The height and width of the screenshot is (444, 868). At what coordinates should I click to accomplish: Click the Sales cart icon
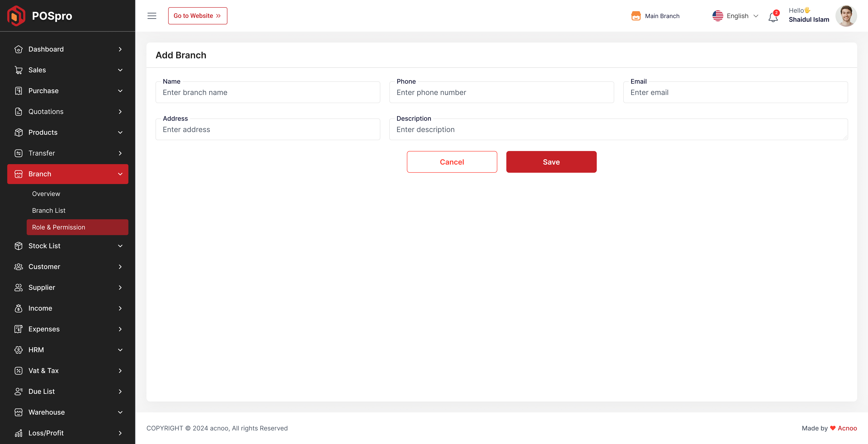[19, 70]
